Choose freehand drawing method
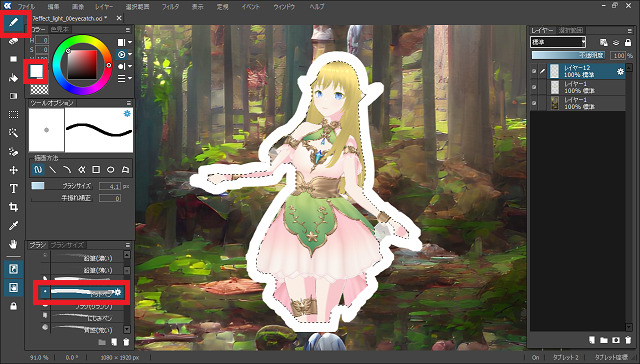 (38, 169)
